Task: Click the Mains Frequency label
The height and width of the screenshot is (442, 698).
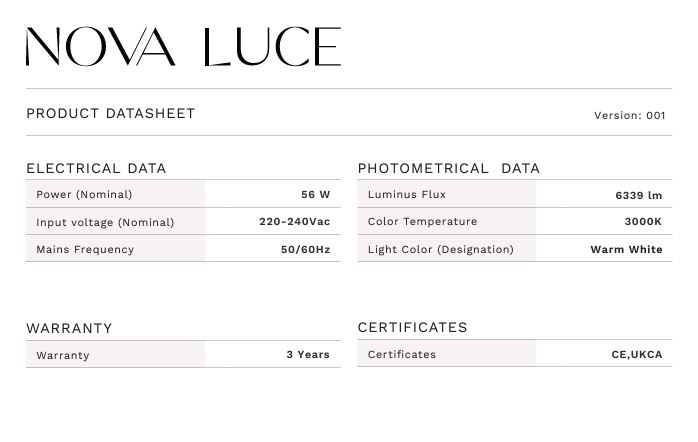Action: [85, 249]
